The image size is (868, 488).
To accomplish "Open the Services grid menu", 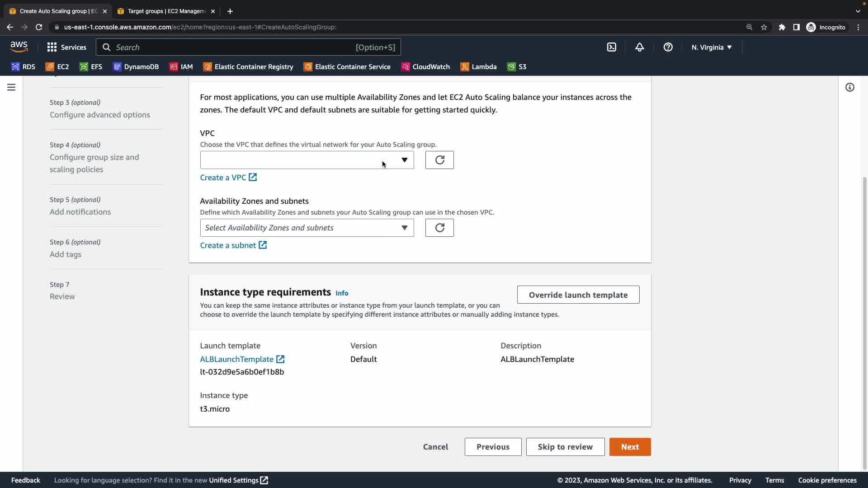I will (66, 47).
